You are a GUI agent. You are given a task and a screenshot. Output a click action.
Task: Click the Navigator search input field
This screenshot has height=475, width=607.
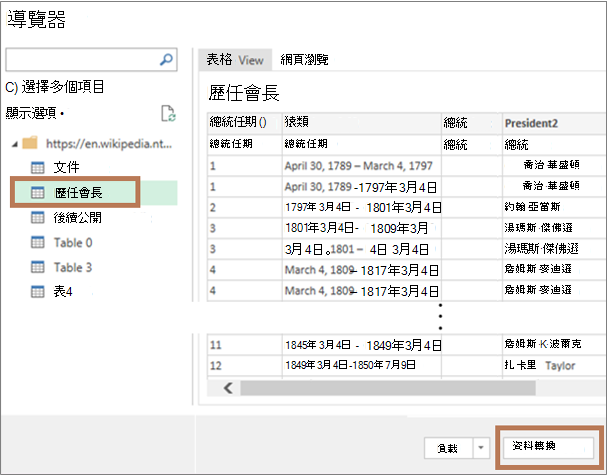pyautogui.click(x=91, y=60)
